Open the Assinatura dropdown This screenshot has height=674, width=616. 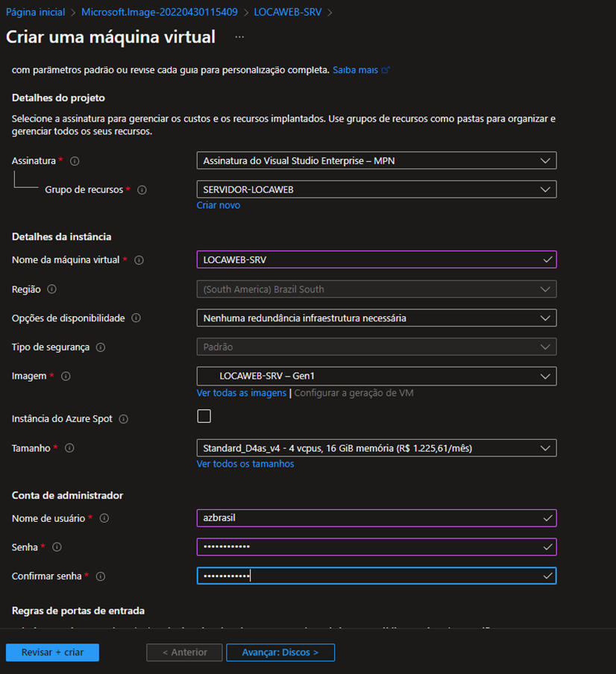point(376,160)
